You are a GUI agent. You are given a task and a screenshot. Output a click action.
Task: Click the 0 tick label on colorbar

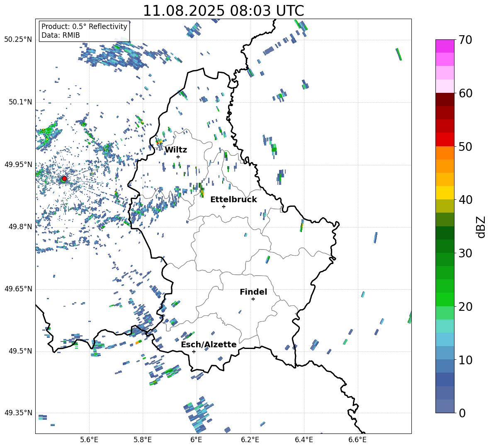tap(462, 413)
